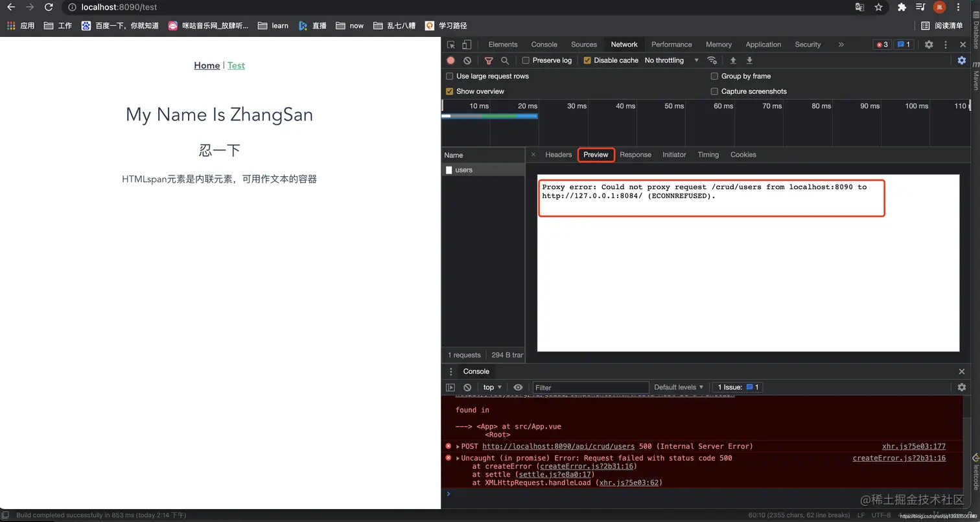Image resolution: width=980 pixels, height=522 pixels.
Task: Open the 1 Issue button in console
Action: 738,387
